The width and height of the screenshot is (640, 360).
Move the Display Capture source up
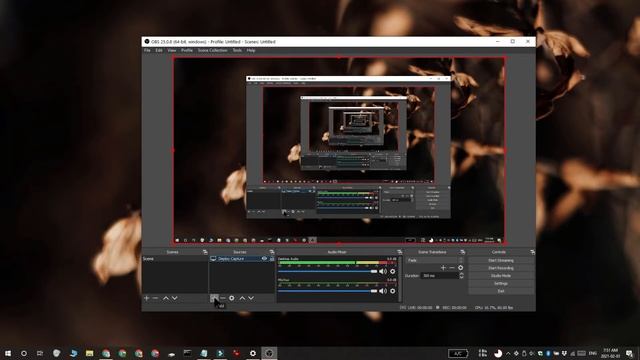tap(242, 298)
